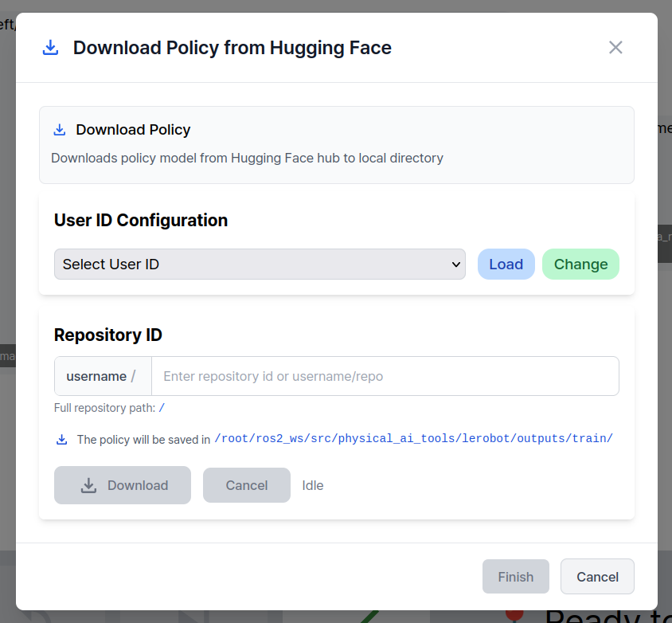Viewport: 672px width, 623px height.
Task: Click the /root/ros2_ws outputs train path
Action: (x=413, y=439)
